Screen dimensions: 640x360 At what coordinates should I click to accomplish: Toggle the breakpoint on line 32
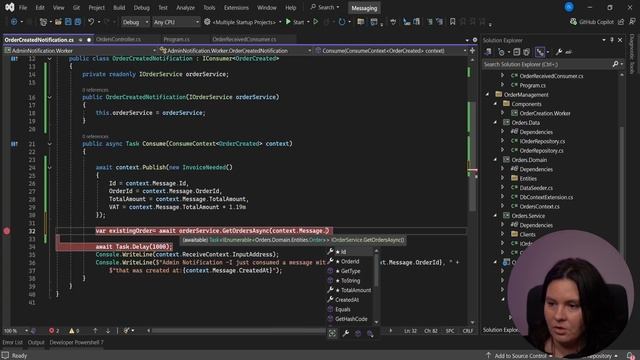(7, 231)
